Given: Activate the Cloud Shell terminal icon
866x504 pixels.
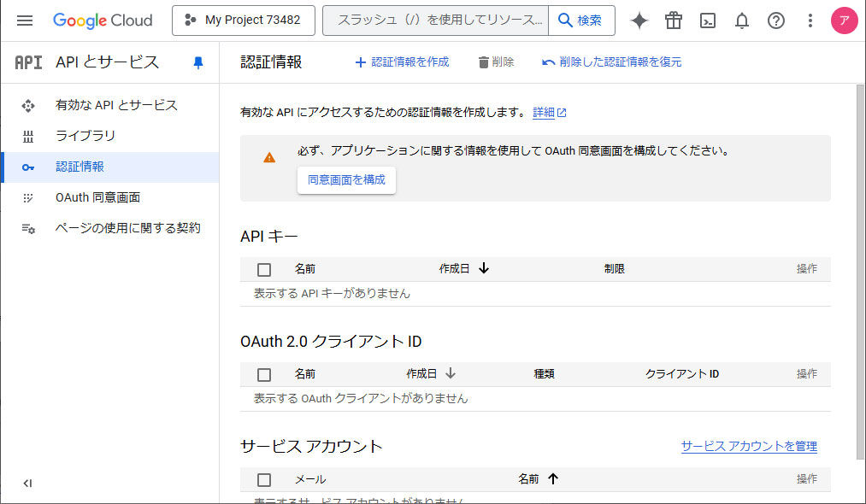Looking at the screenshot, I should (x=708, y=21).
